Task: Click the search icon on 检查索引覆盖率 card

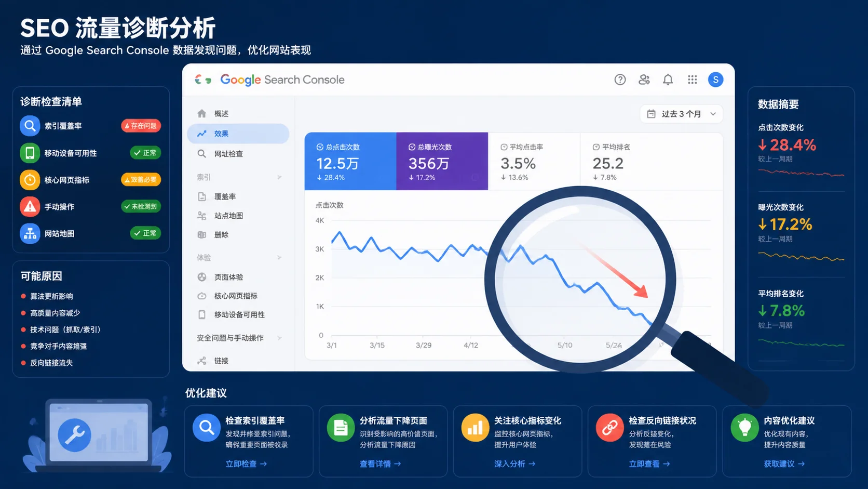Action: click(x=207, y=428)
